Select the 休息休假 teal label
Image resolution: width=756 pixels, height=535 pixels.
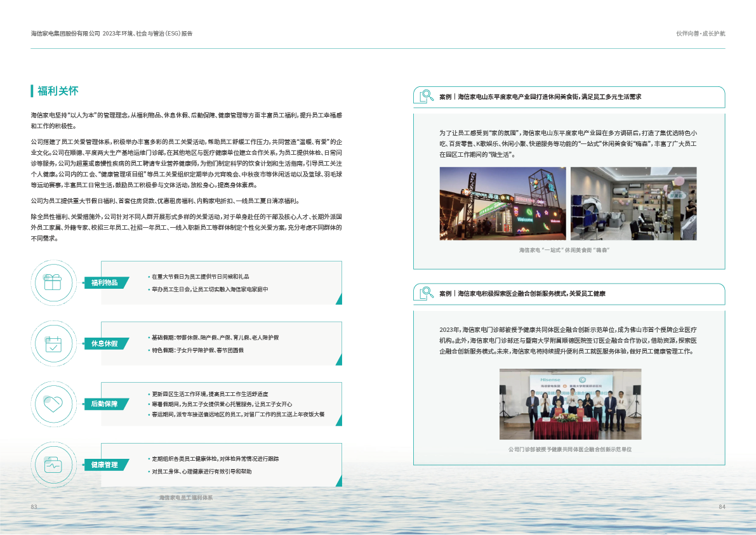coord(104,343)
